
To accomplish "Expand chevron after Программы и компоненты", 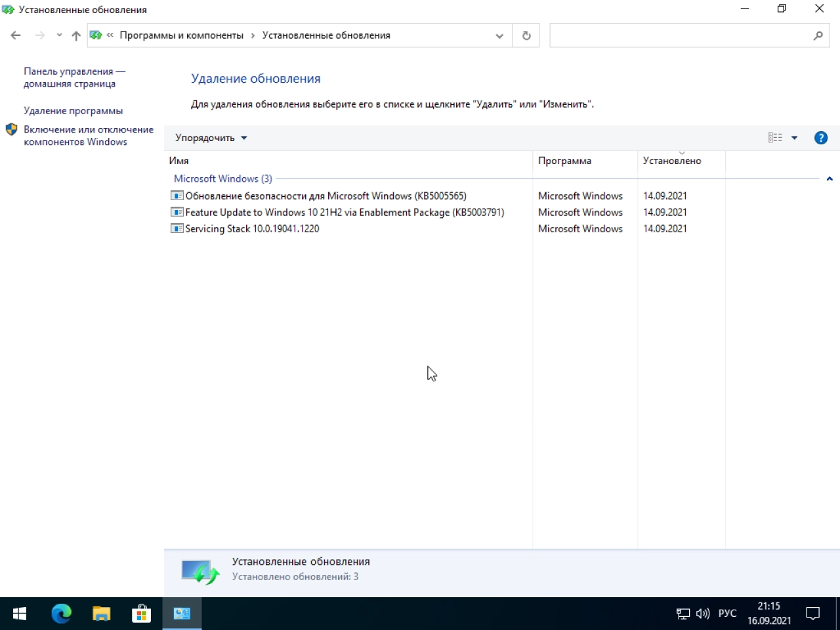I will pyautogui.click(x=253, y=35).
